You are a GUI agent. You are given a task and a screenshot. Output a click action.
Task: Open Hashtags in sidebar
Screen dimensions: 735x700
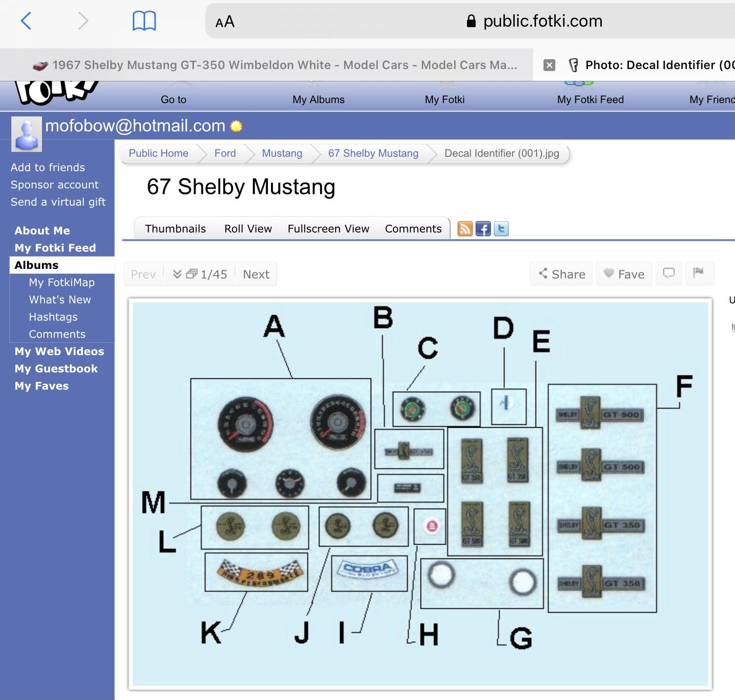(x=53, y=317)
